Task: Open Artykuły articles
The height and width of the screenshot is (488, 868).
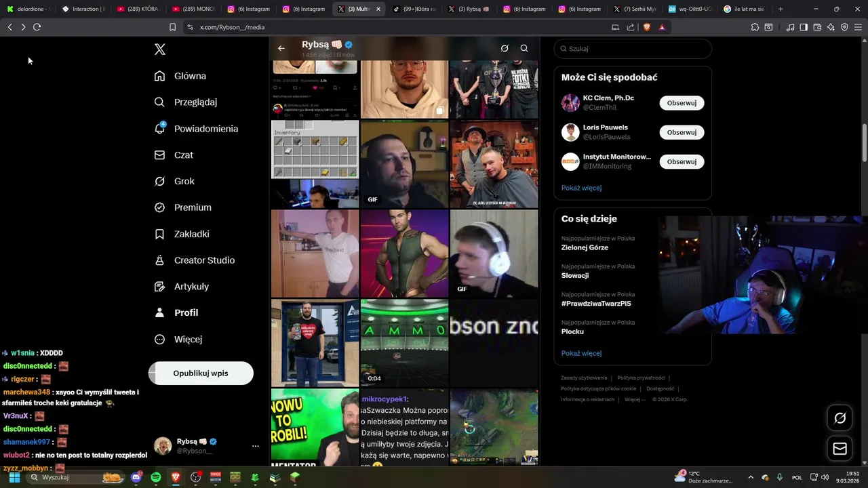Action: click(182, 287)
